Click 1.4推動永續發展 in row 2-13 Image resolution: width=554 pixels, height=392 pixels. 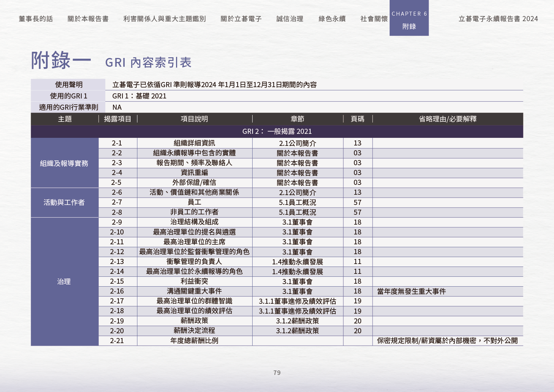point(297,262)
